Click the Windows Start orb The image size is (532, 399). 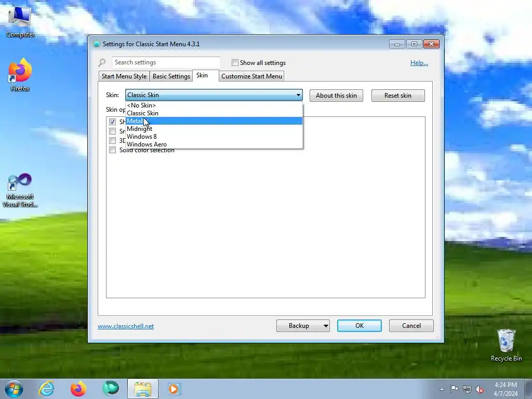pyautogui.click(x=14, y=389)
